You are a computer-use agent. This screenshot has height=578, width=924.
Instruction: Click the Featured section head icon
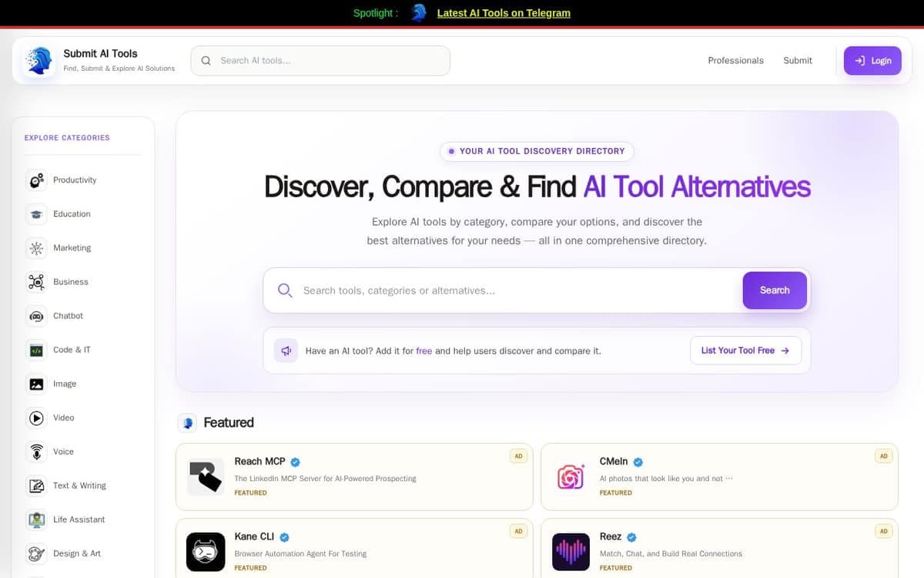point(187,423)
